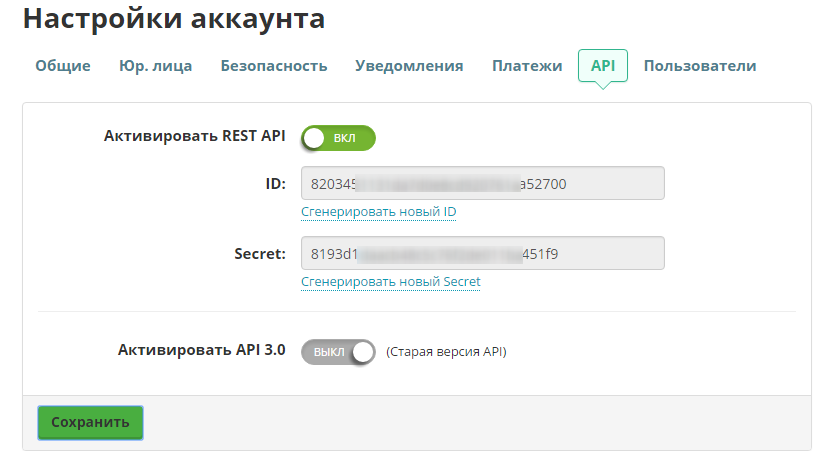
Task: Select the Платежи tab
Action: (527, 66)
